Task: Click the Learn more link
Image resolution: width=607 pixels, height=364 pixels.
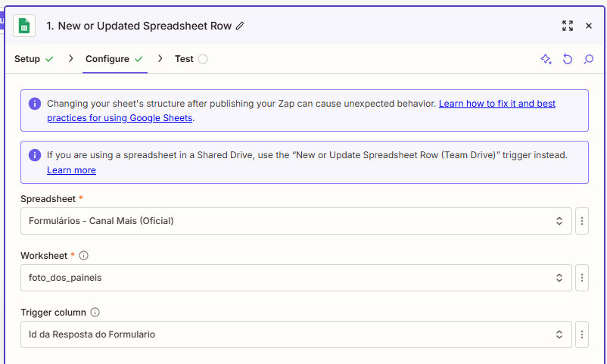Action: [71, 170]
